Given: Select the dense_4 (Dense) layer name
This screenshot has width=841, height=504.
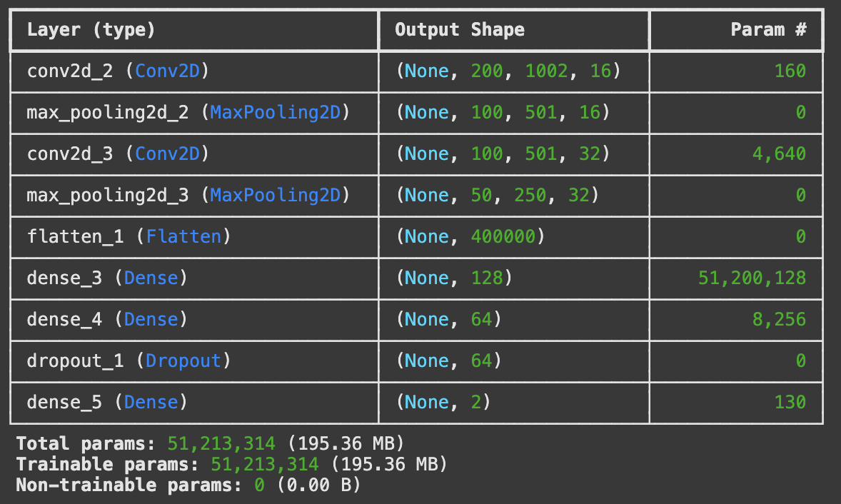Looking at the screenshot, I should click(107, 319).
